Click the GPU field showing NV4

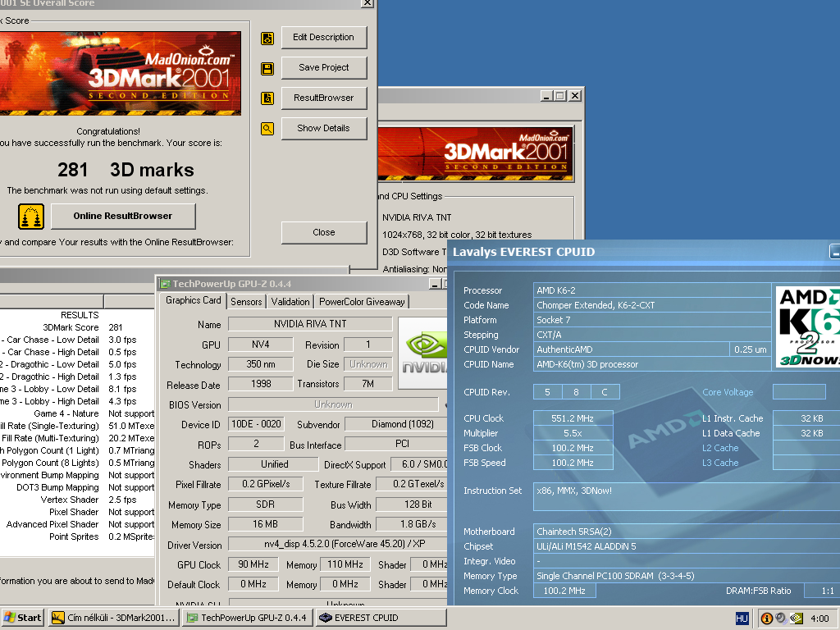click(261, 345)
